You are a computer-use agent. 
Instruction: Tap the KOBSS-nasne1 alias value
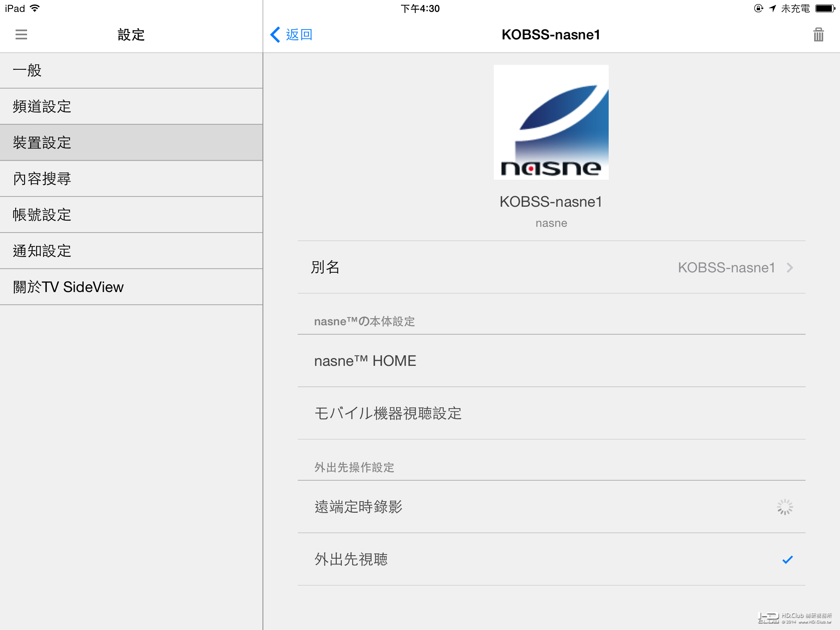(x=726, y=267)
